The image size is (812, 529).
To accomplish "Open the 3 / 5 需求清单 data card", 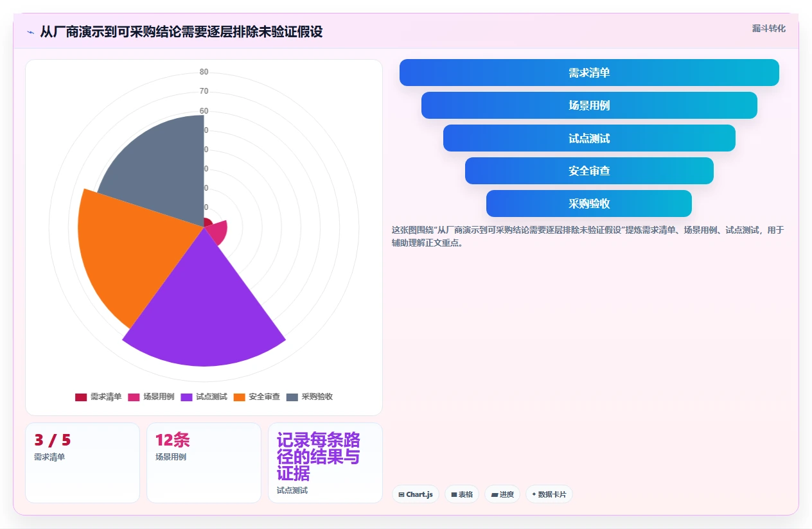I will coord(82,463).
